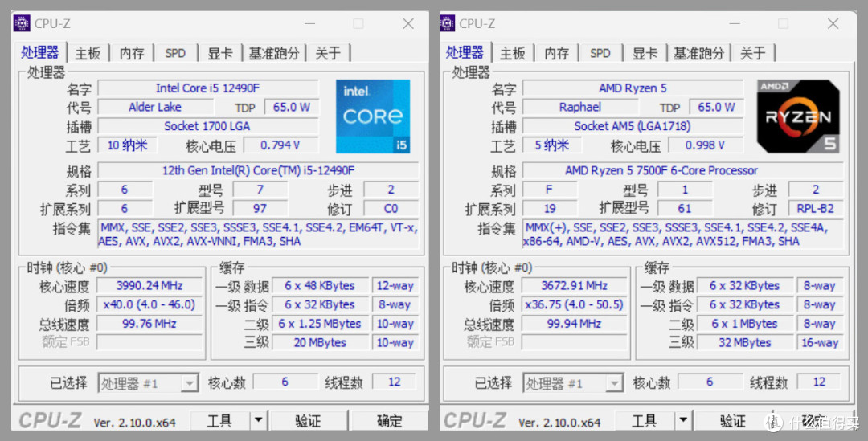Click the CPU-Z app icon in right window
The width and height of the screenshot is (868, 441).
447,23
